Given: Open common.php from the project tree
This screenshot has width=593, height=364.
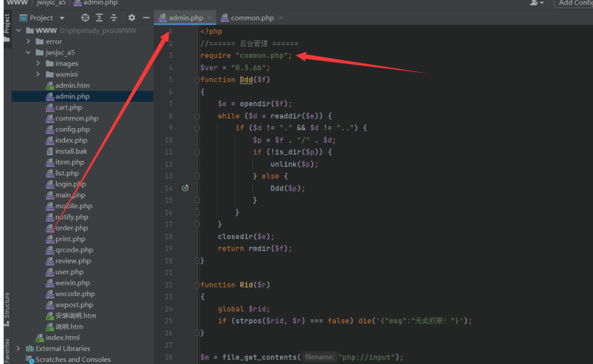Looking at the screenshot, I should (x=72, y=118).
